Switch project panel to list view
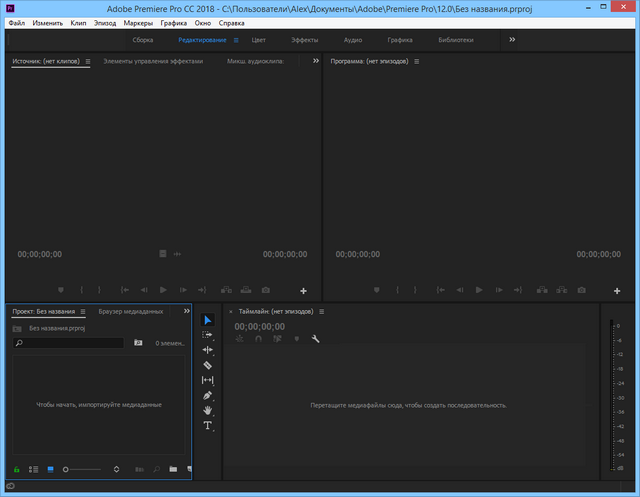The height and width of the screenshot is (497, 640). click(33, 468)
